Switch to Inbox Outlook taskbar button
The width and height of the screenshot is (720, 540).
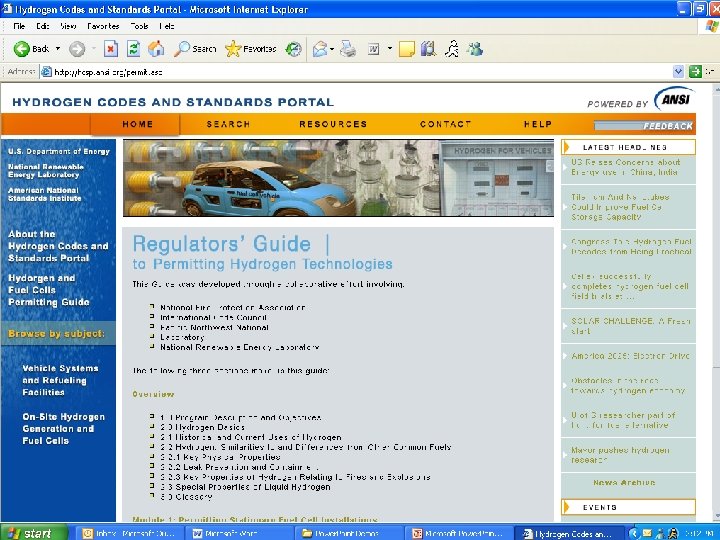[130, 533]
